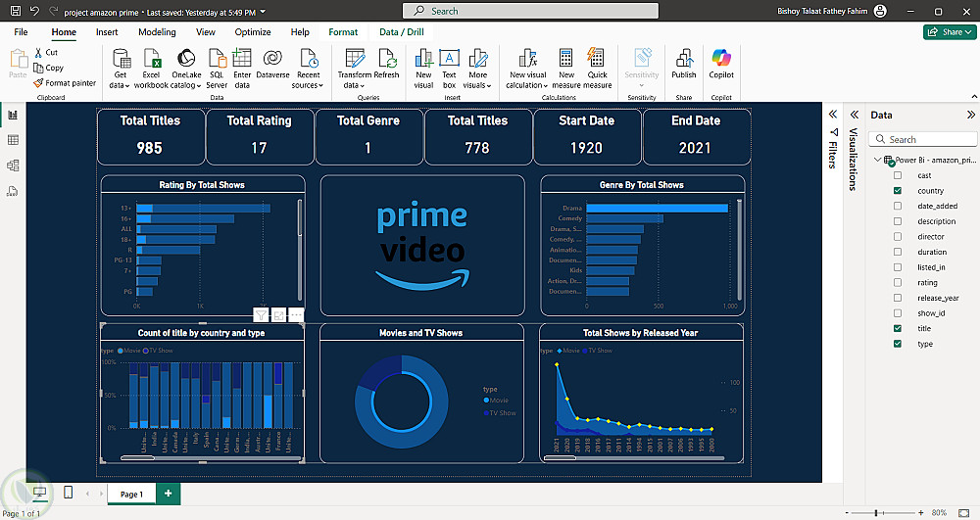The image size is (980, 520).
Task: Refresh the dataset
Action: coord(386,65)
